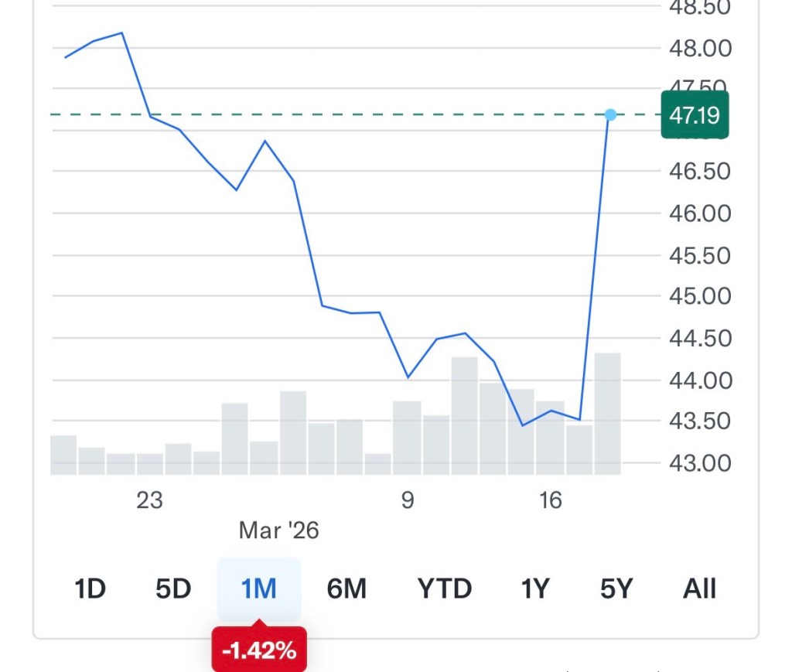Switch to the 5D range tab
The image size is (792, 672).
(x=173, y=589)
